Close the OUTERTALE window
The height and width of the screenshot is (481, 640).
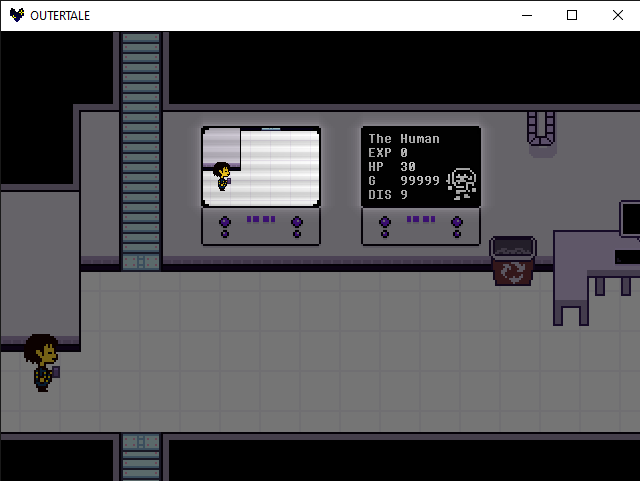click(618, 16)
